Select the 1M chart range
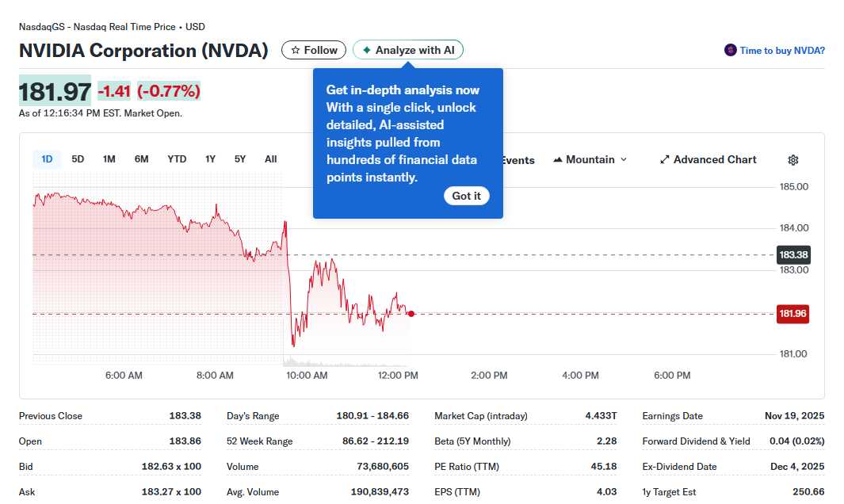 click(109, 159)
